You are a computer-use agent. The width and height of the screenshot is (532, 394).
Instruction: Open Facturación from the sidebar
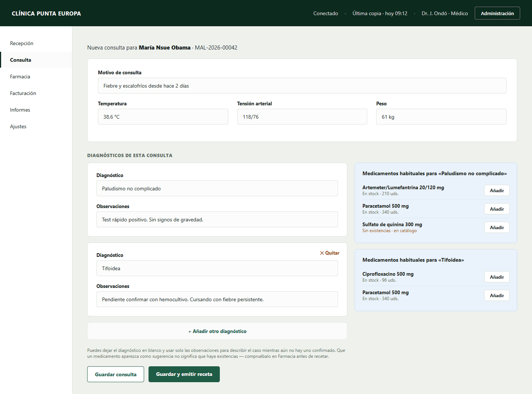36,93
